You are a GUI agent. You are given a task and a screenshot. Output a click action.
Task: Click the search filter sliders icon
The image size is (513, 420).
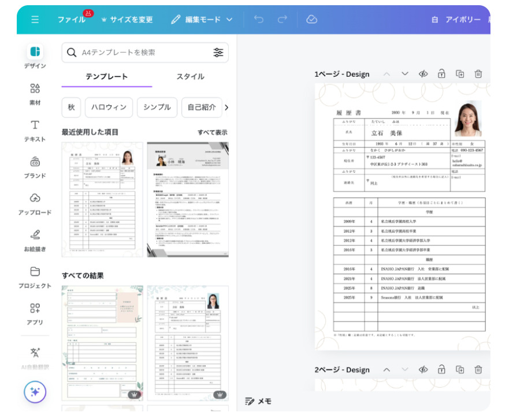(x=218, y=53)
